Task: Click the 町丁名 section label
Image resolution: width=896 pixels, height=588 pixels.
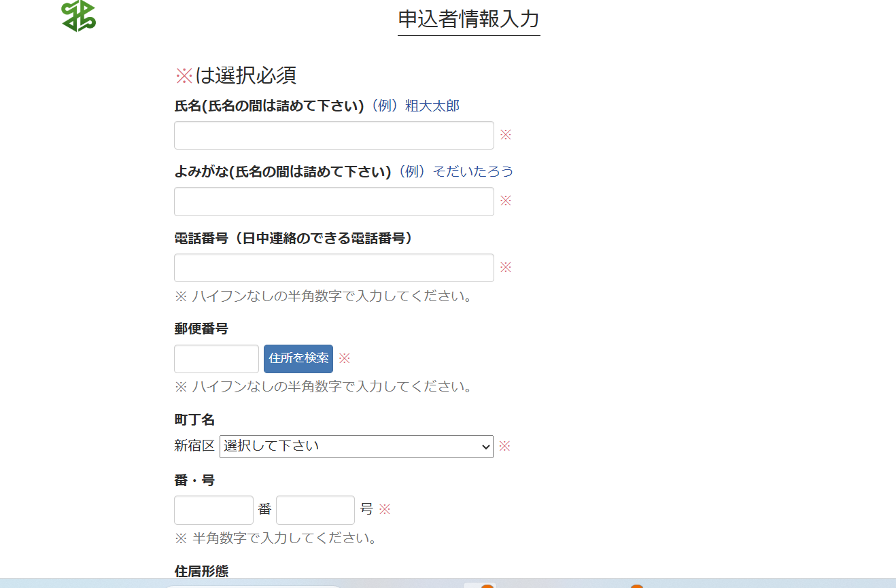Action: click(x=194, y=419)
